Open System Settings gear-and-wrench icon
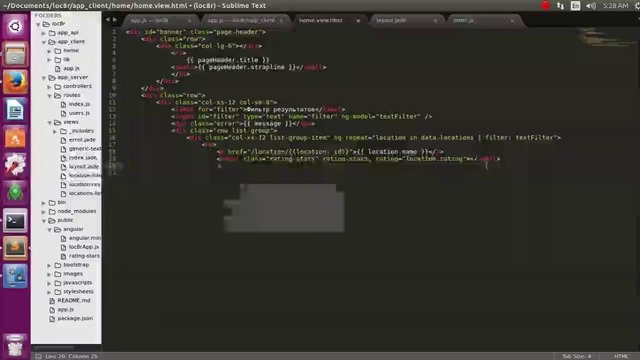Screen dimensions: 640x360 point(15,165)
